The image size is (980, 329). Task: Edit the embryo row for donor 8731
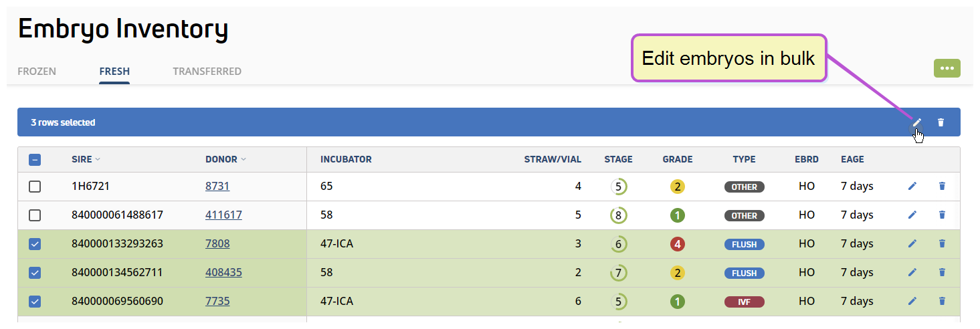tap(912, 187)
